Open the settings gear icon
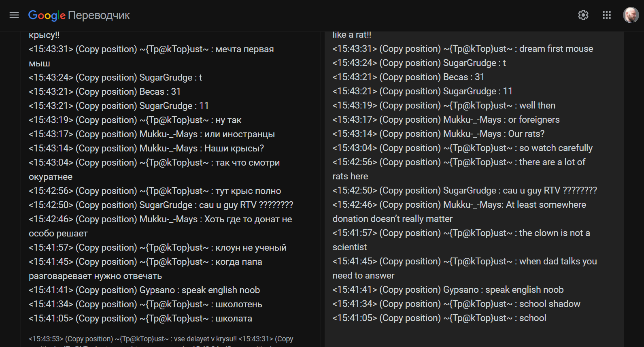The width and height of the screenshot is (644, 347). (x=583, y=15)
